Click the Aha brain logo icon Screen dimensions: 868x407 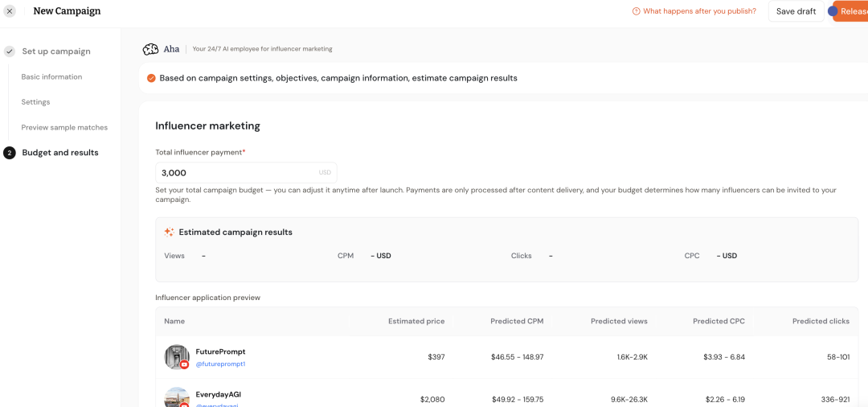pos(150,49)
